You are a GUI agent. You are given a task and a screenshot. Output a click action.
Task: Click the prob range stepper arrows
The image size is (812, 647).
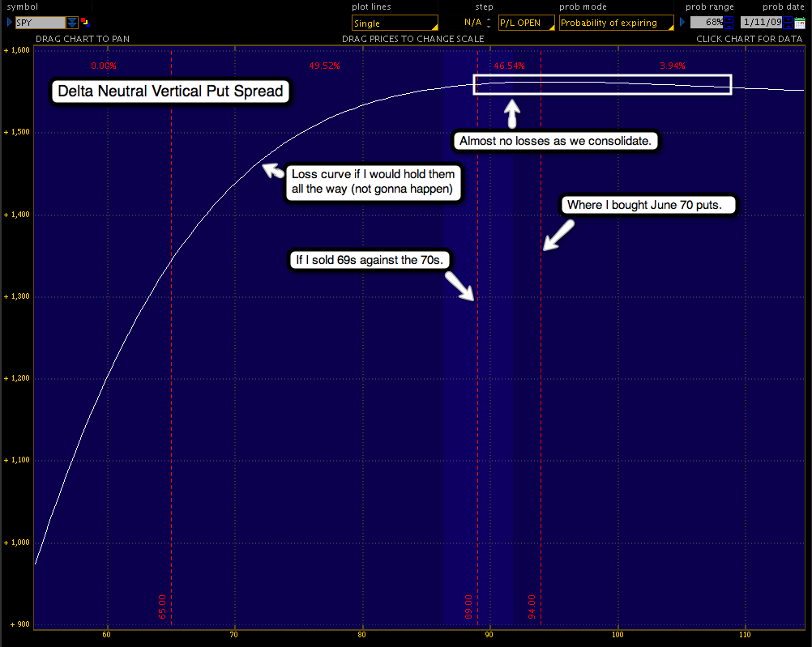pyautogui.click(x=729, y=23)
